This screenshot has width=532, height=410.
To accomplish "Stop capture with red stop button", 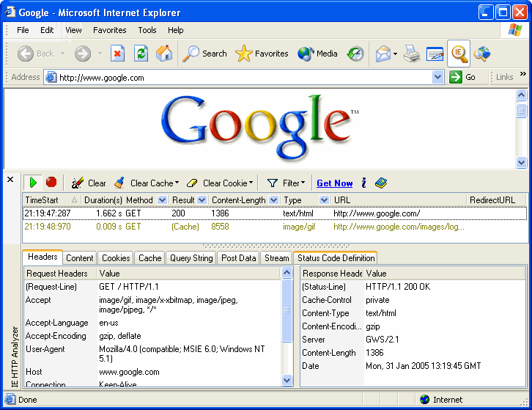I will 51,183.
